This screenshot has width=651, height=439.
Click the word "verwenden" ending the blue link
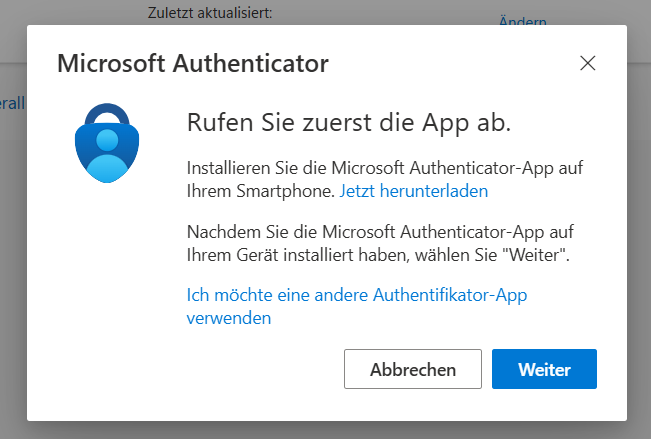click(229, 318)
